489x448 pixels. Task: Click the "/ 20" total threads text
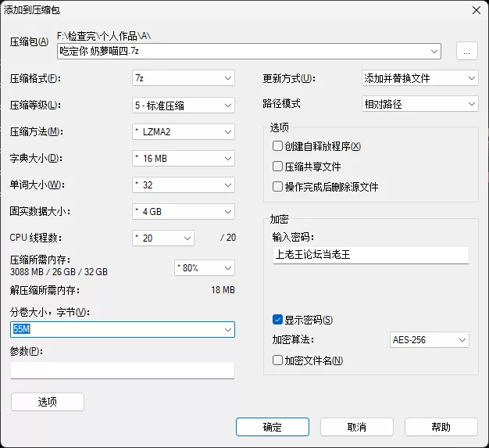click(228, 238)
